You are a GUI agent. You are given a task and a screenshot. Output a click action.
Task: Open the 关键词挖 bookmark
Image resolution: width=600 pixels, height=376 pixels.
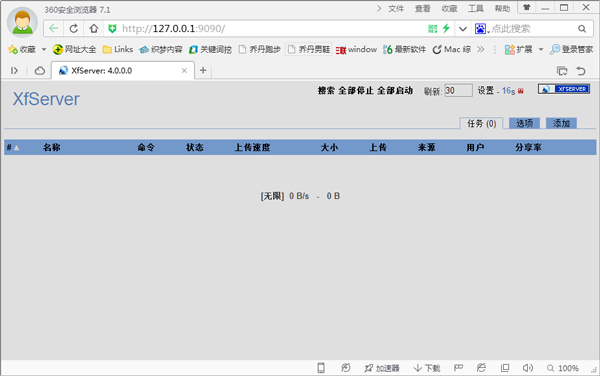click(210, 49)
